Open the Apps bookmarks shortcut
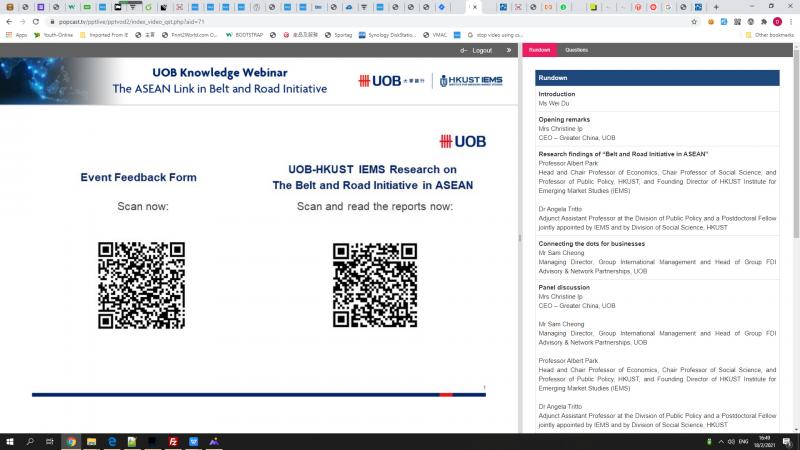800x450 pixels. point(17,35)
